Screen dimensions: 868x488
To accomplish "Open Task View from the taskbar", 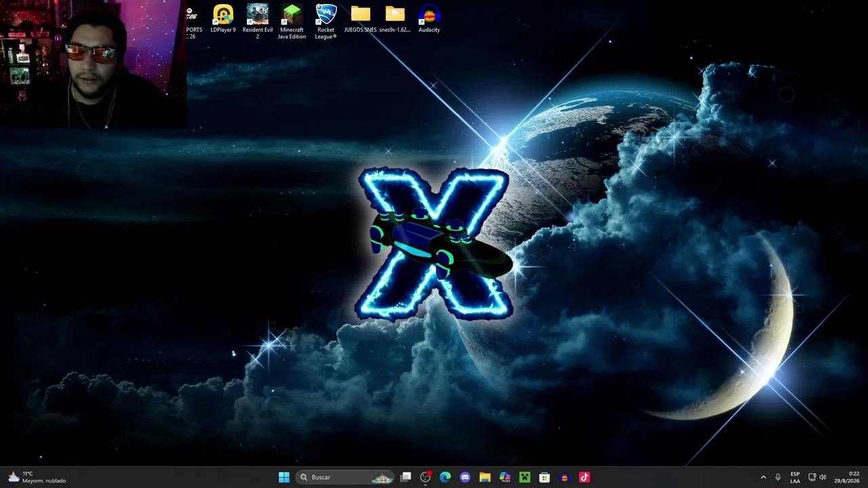I will click(406, 477).
